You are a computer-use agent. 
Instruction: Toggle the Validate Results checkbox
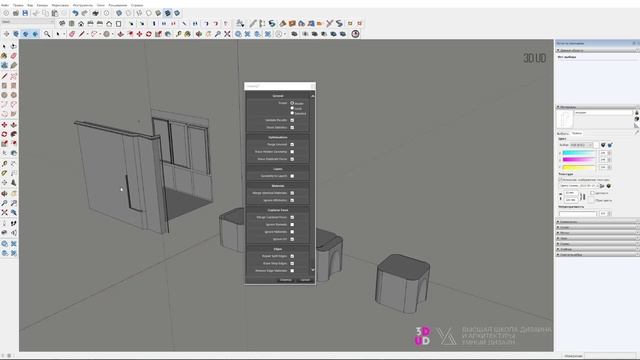pyautogui.click(x=292, y=120)
